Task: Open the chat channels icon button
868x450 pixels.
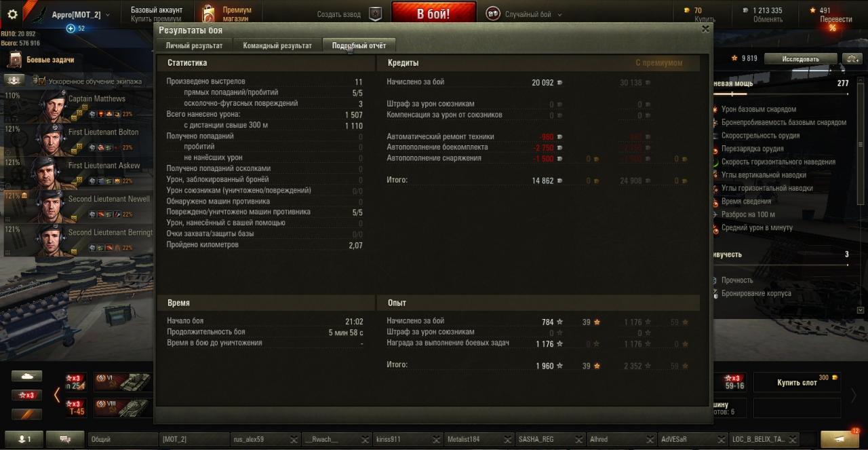Action: 65,439
